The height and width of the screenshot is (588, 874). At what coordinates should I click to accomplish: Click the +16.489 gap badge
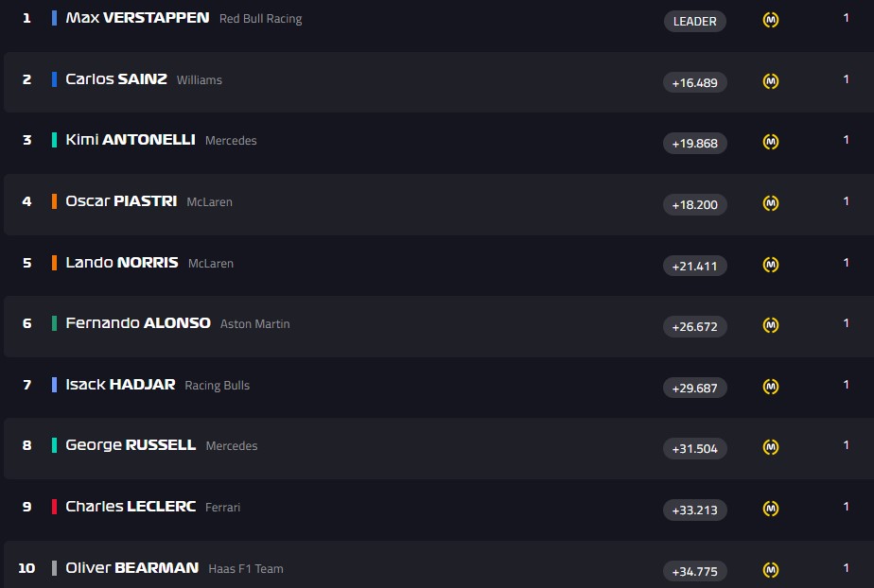point(695,82)
